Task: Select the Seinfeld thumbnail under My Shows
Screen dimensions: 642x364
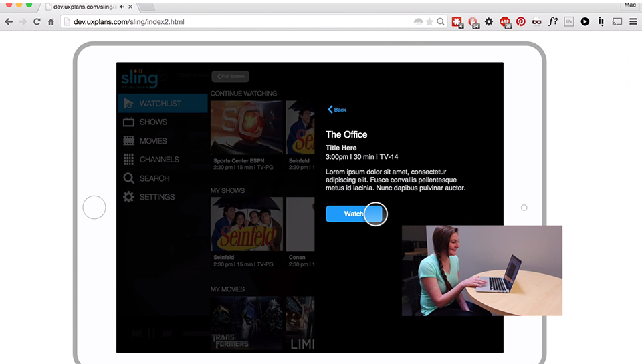Action: point(245,224)
